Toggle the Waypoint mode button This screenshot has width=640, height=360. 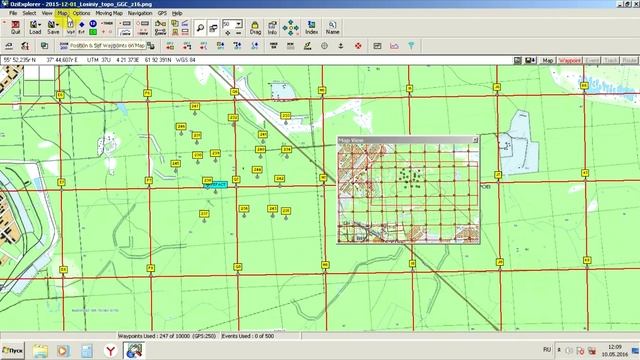coord(569,60)
